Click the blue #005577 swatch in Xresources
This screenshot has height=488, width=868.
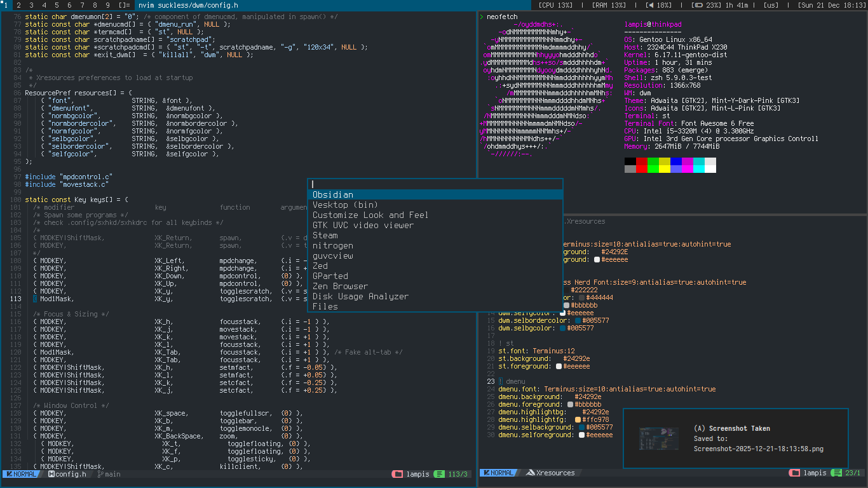[x=564, y=328]
